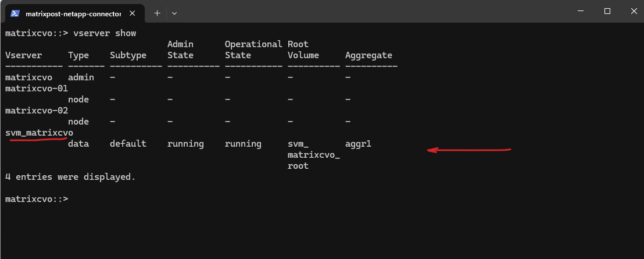
Task: Click "4 entries were displayed." message
Action: point(70,177)
